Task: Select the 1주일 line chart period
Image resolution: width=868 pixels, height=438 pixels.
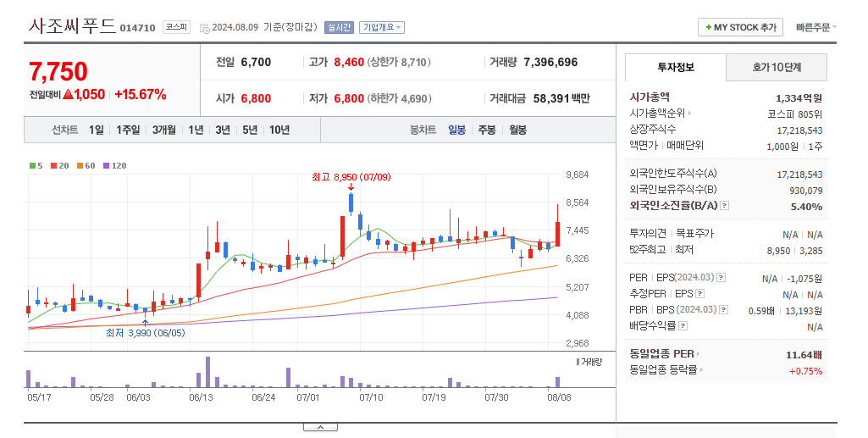Action: click(128, 130)
